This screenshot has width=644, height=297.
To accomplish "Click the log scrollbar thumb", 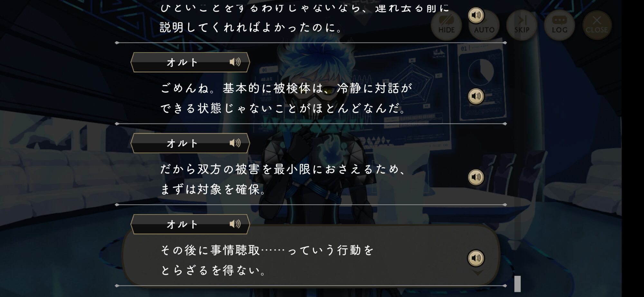I will [x=517, y=284].
